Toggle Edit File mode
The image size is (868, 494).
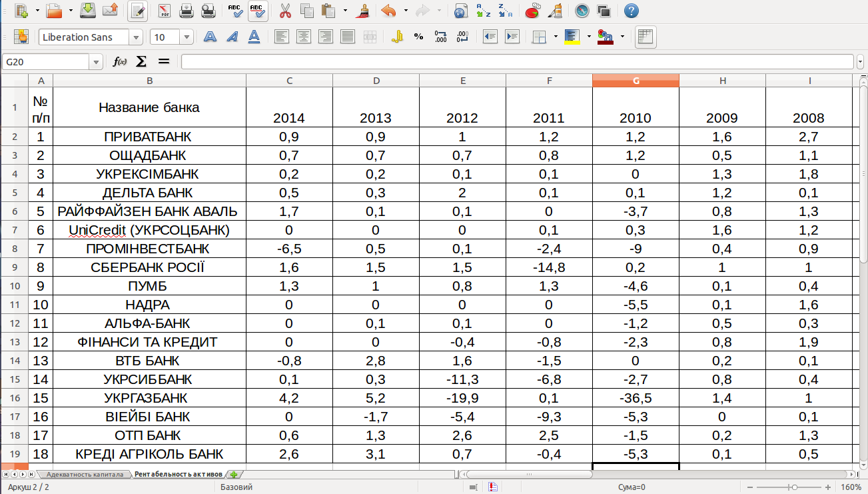138,11
